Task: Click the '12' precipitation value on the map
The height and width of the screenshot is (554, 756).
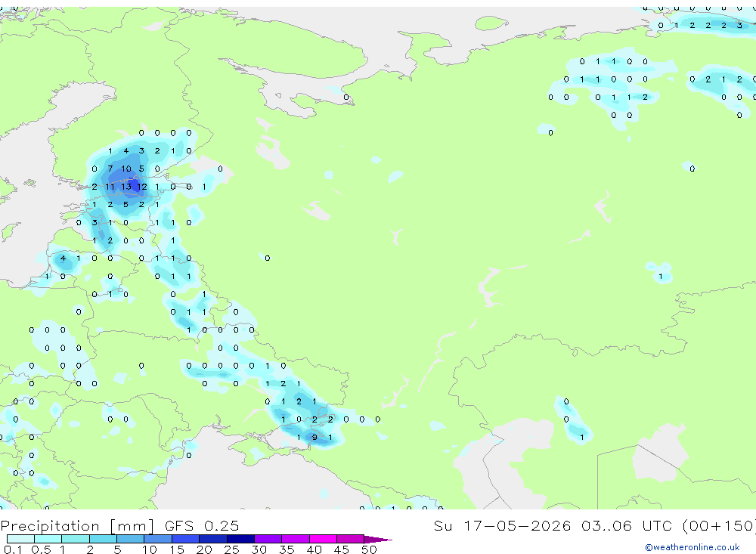Action: (x=142, y=187)
